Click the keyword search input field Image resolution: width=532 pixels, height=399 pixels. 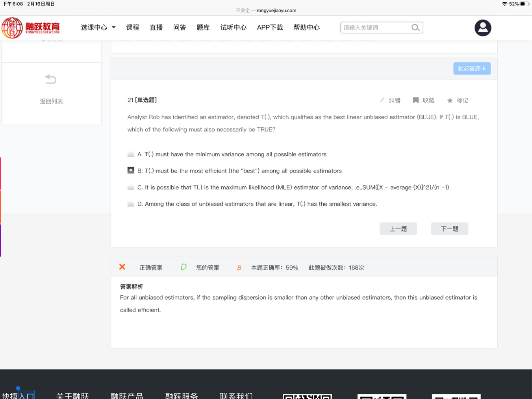(x=375, y=28)
